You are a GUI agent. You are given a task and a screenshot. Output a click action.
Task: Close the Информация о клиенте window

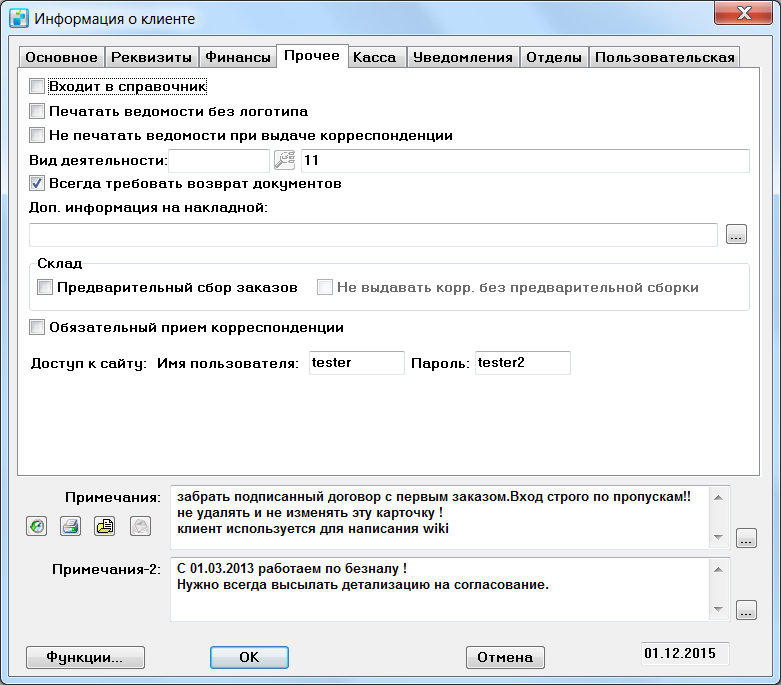(x=744, y=13)
